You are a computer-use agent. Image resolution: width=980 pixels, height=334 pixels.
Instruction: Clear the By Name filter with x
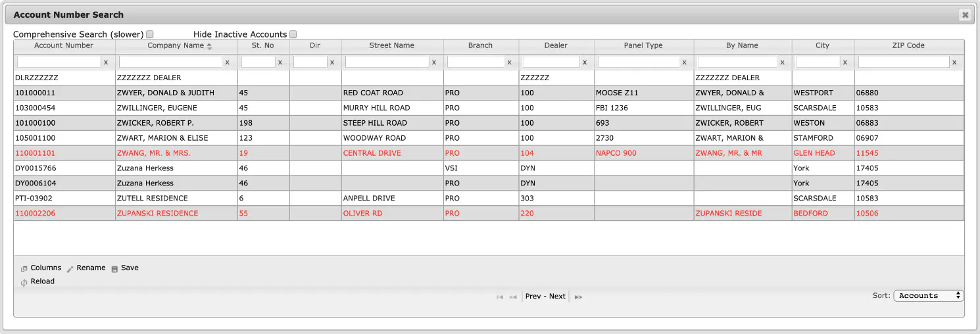click(782, 62)
